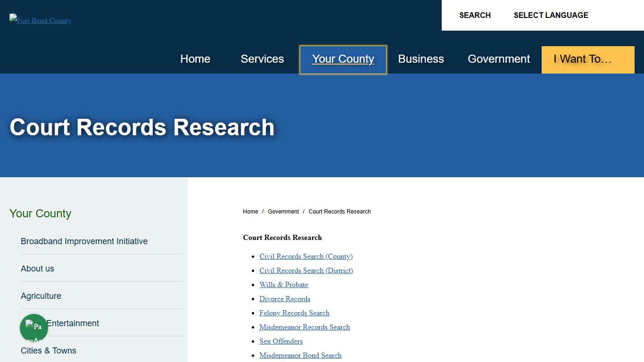The height and width of the screenshot is (362, 644).
Task: View Divorce Records
Action: point(285,298)
